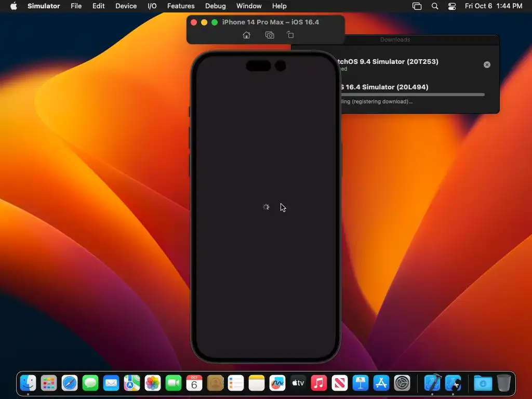This screenshot has width=532, height=399.
Task: Open the Simulator app menu
Action: point(44,6)
